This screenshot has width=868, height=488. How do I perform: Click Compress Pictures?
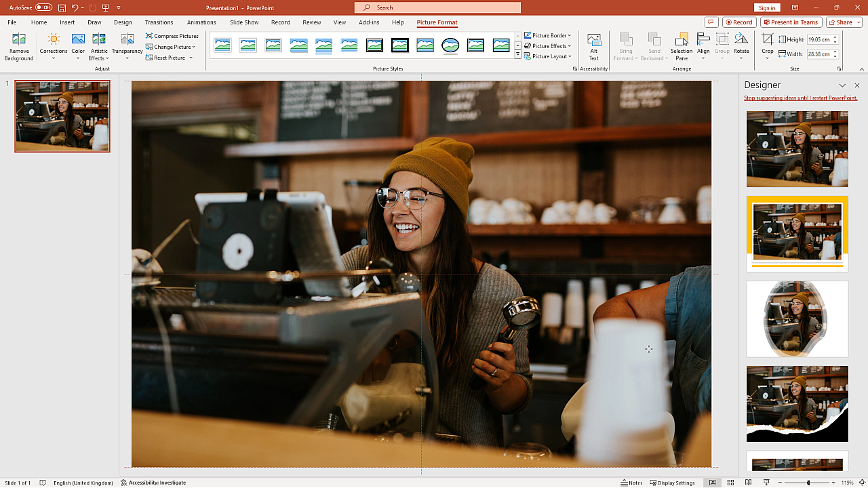172,36
